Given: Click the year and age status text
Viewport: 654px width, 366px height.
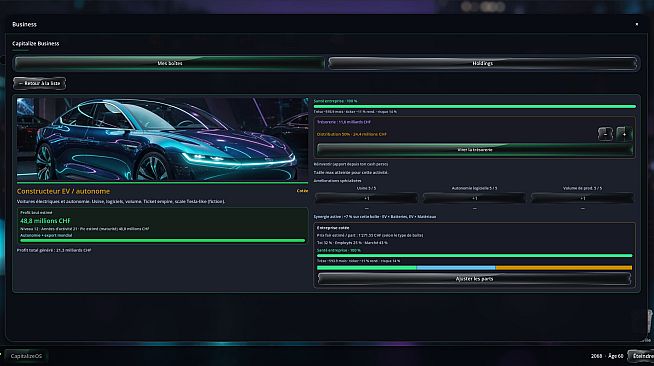Looking at the screenshot, I should (607, 356).
